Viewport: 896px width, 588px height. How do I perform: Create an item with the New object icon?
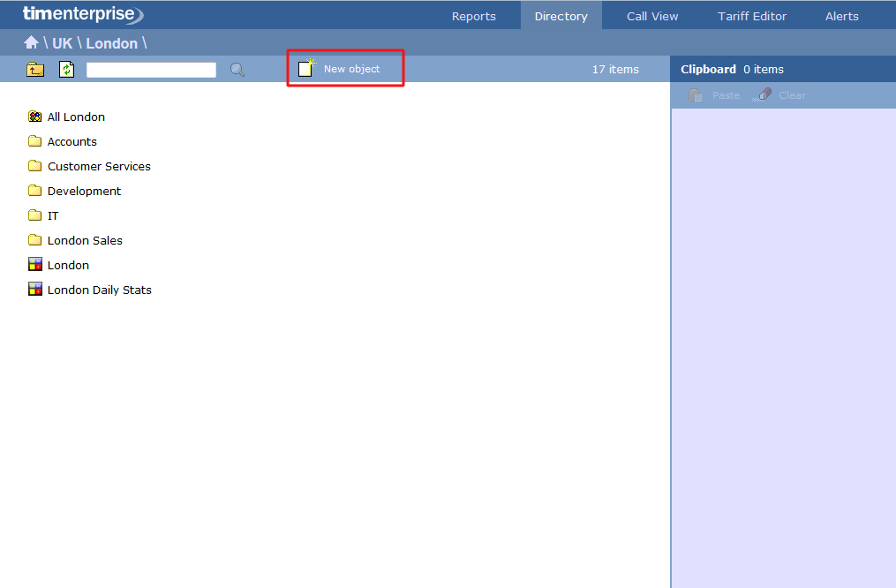306,67
